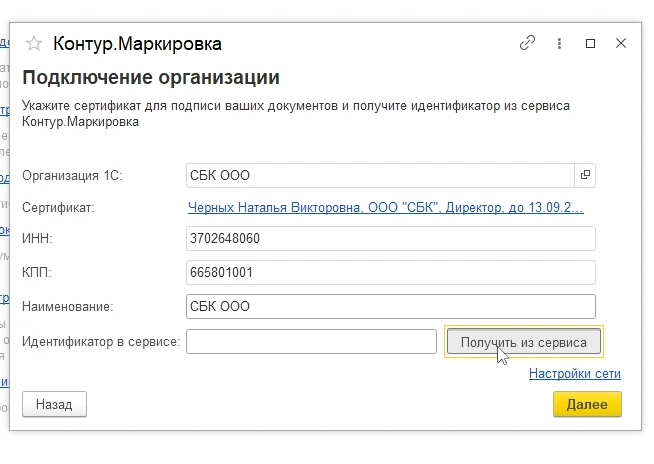This screenshot has width=654, height=464.
Task: Click the Подключение организации heading
Action: pos(151,78)
